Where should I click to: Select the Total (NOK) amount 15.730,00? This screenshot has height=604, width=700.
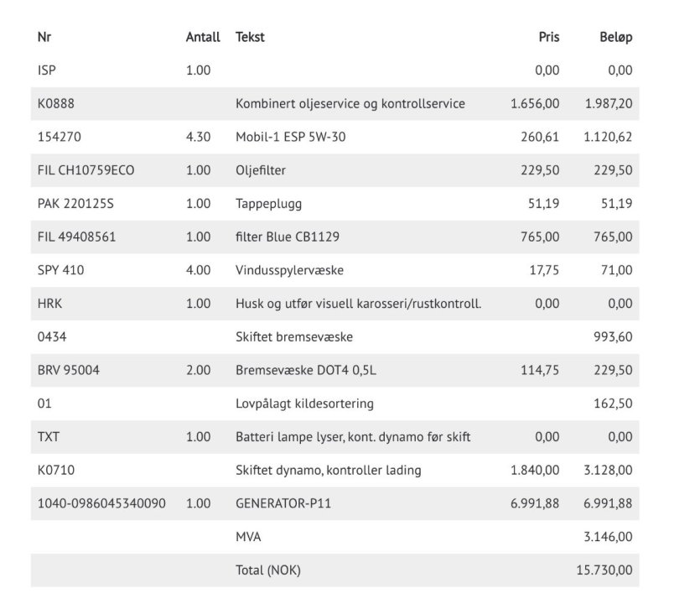click(604, 570)
